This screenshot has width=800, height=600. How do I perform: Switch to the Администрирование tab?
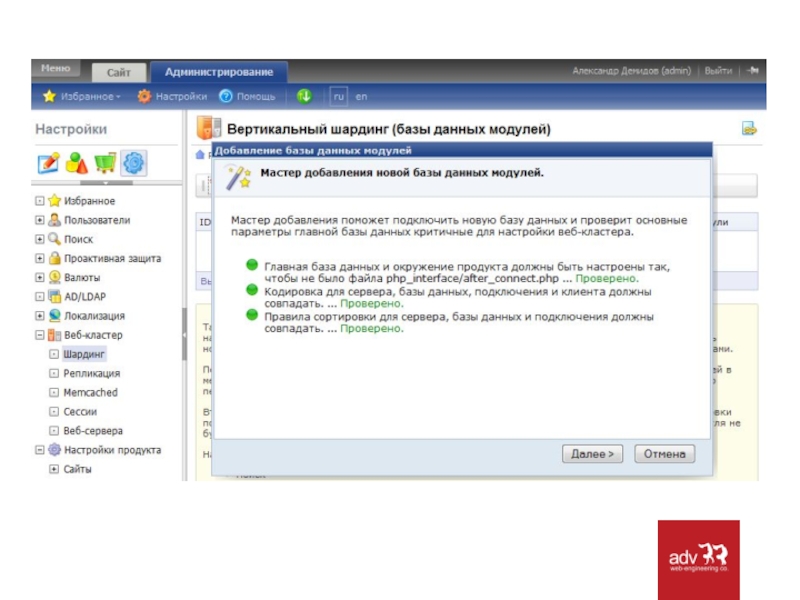pyautogui.click(x=219, y=72)
